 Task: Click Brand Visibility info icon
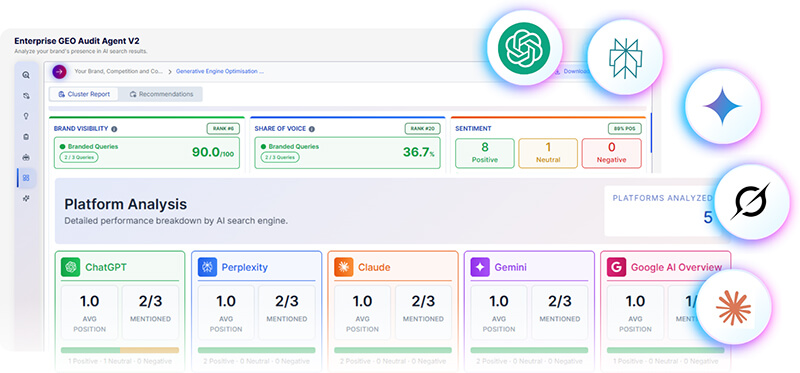(114, 129)
